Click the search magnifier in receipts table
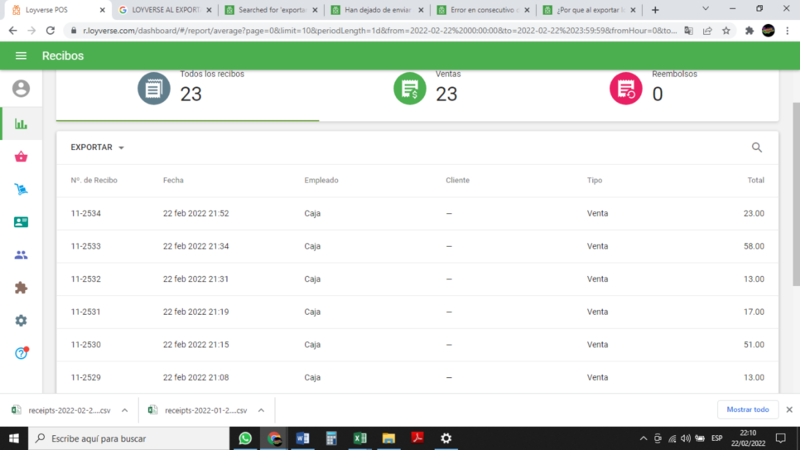 tap(757, 148)
